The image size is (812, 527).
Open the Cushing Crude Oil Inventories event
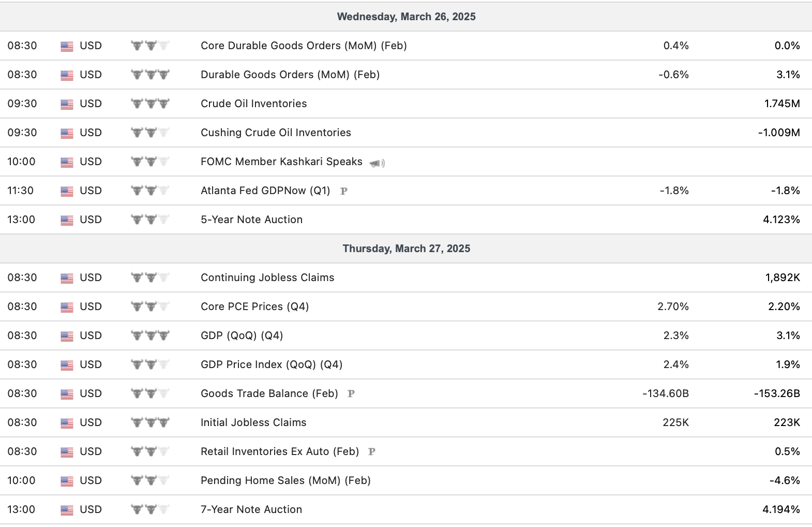click(x=276, y=133)
